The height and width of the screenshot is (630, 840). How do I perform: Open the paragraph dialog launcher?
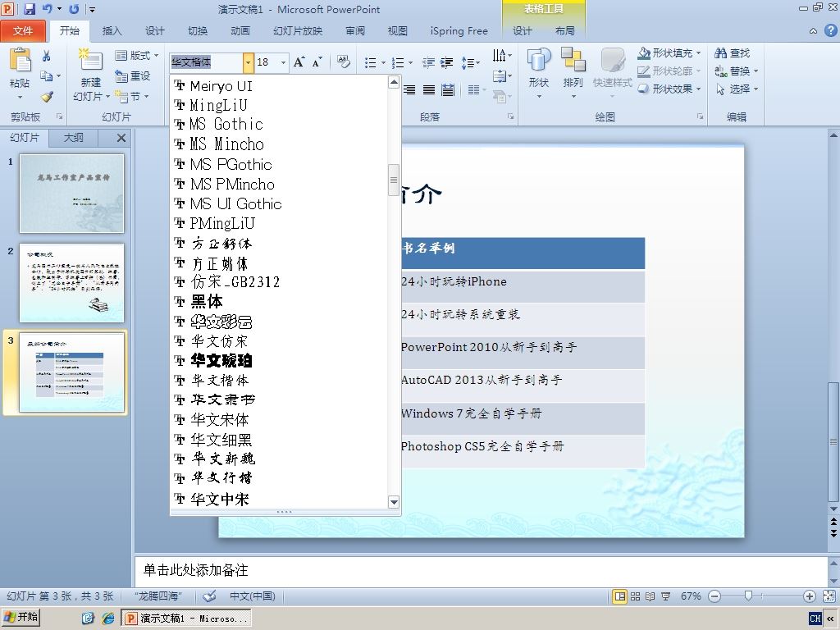510,116
